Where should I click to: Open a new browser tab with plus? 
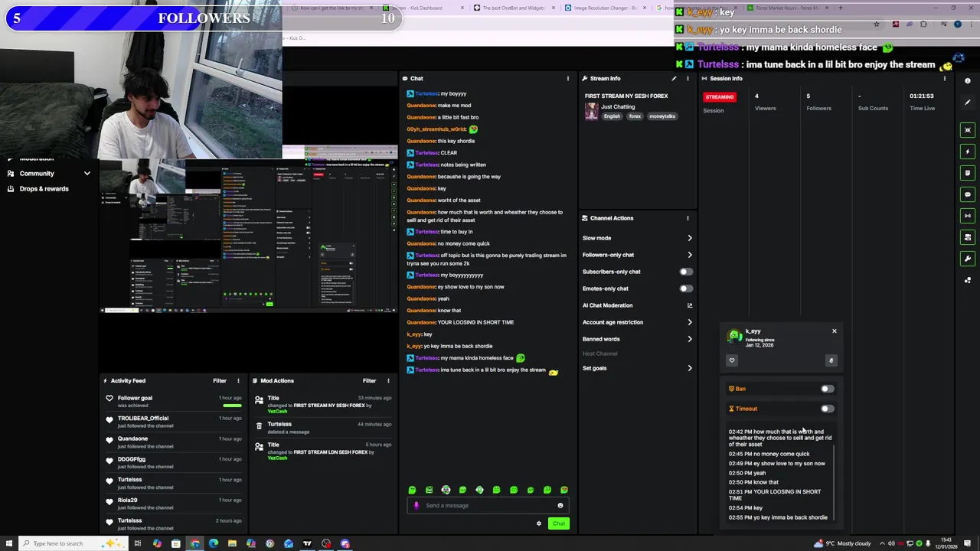[840, 8]
